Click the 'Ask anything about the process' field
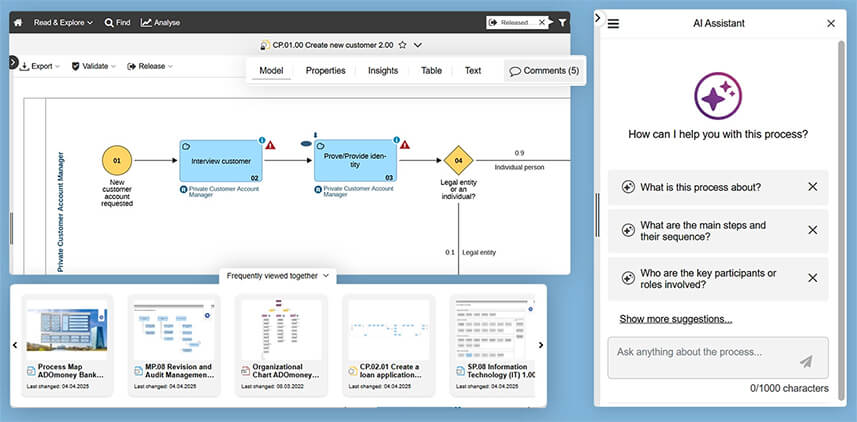This screenshot has height=422, width=857. pos(700,352)
